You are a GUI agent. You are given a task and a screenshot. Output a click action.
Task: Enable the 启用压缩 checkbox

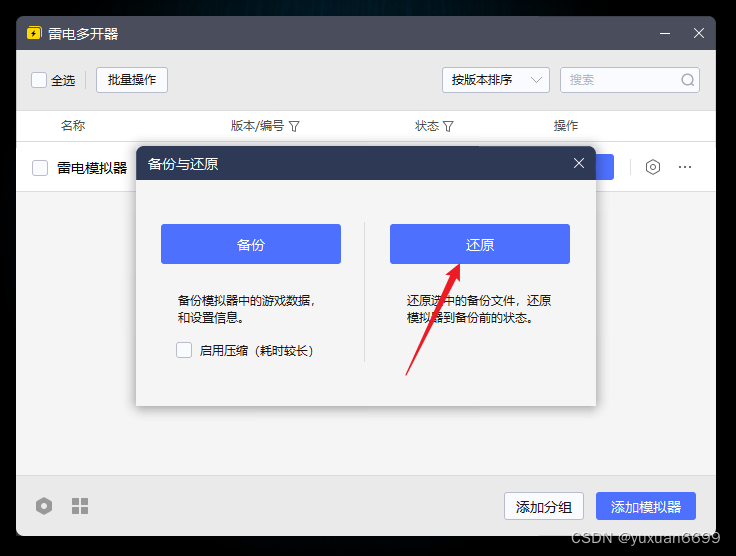pos(184,350)
